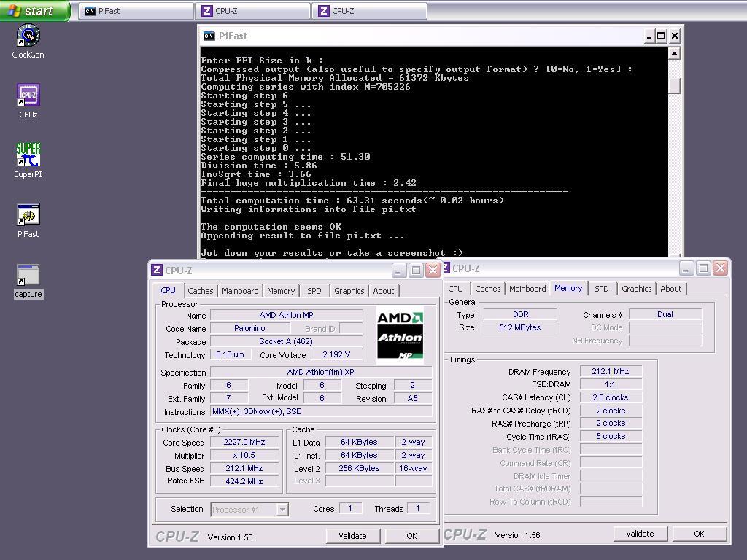Click the Rated FSB value 424.2 MHz
This screenshot has width=747, height=560.
coord(244,481)
